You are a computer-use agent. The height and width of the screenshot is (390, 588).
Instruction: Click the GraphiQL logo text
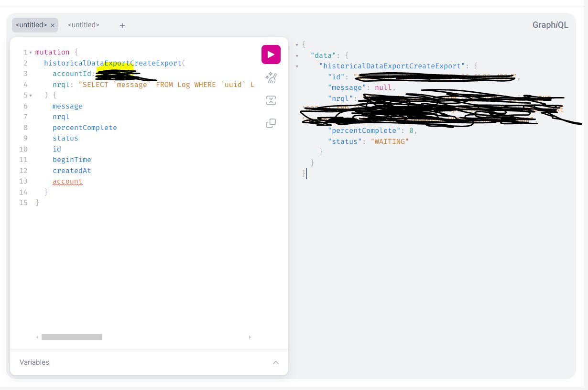(550, 25)
